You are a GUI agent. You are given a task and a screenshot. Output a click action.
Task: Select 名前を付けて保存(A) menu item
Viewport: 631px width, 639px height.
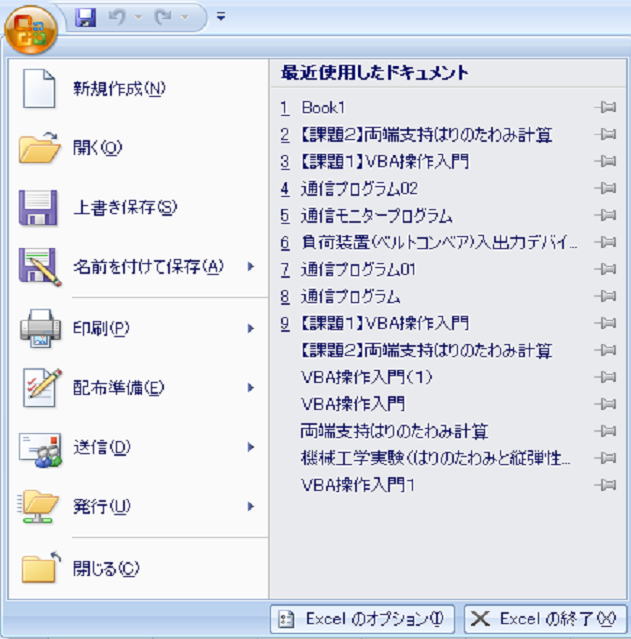(x=138, y=267)
